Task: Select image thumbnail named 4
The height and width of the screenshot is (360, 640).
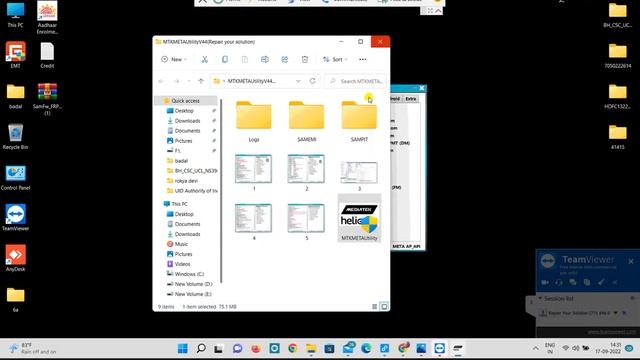Action: click(x=253, y=221)
